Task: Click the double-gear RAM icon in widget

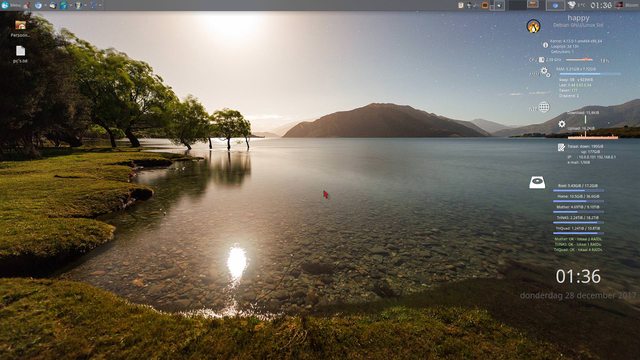Action: (545, 73)
